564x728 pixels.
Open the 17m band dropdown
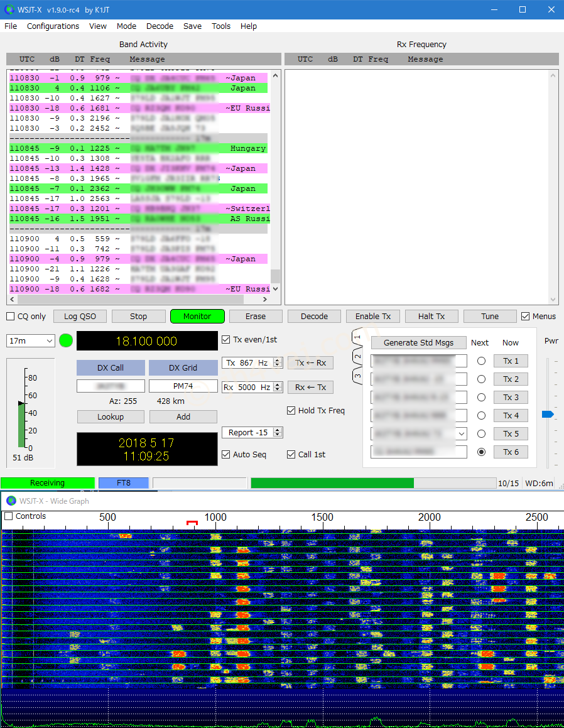tap(31, 341)
